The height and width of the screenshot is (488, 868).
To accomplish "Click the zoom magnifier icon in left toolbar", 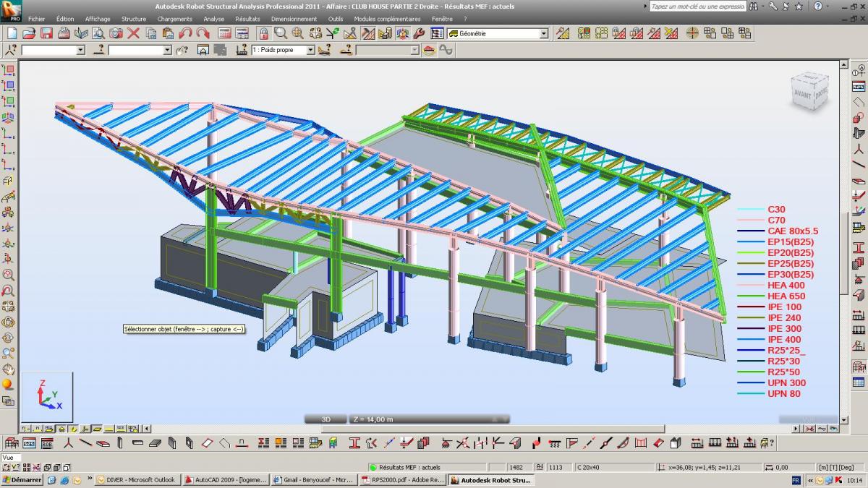I will [8, 275].
